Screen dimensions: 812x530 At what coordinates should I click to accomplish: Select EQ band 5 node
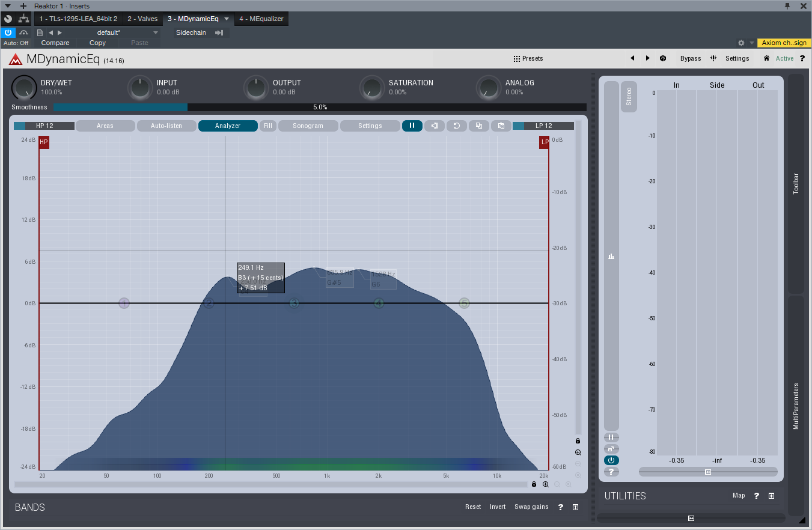coord(464,303)
